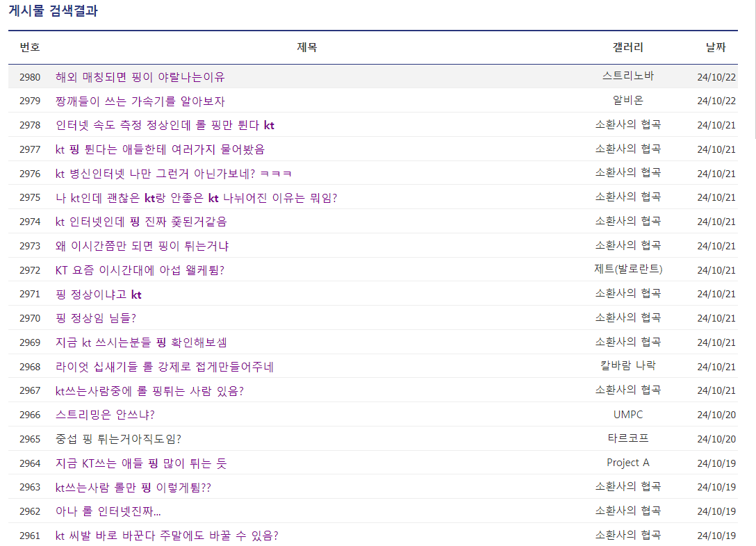
Task: Go to the Project A gallery
Action: click(627, 463)
